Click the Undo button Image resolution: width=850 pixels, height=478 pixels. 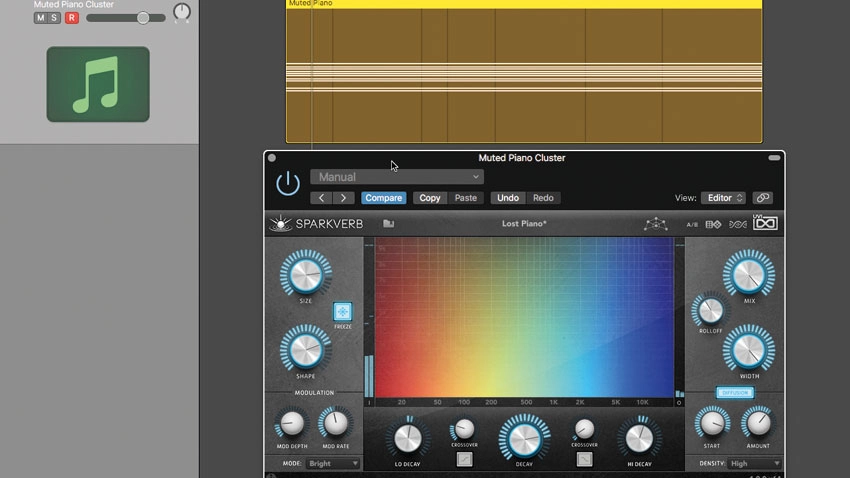point(508,198)
